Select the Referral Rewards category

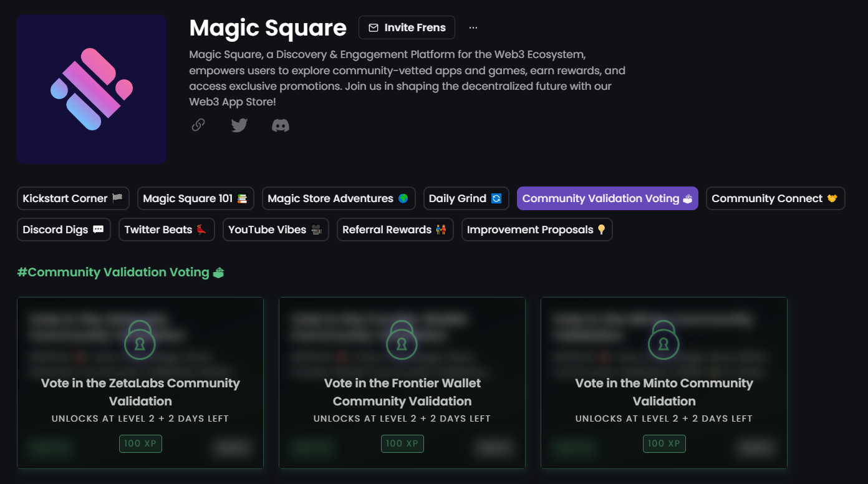[395, 230]
